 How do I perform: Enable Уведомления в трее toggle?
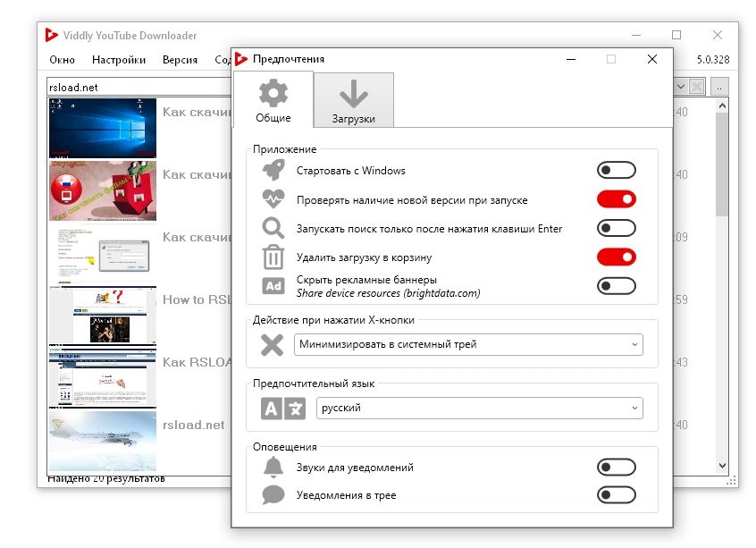click(x=617, y=495)
